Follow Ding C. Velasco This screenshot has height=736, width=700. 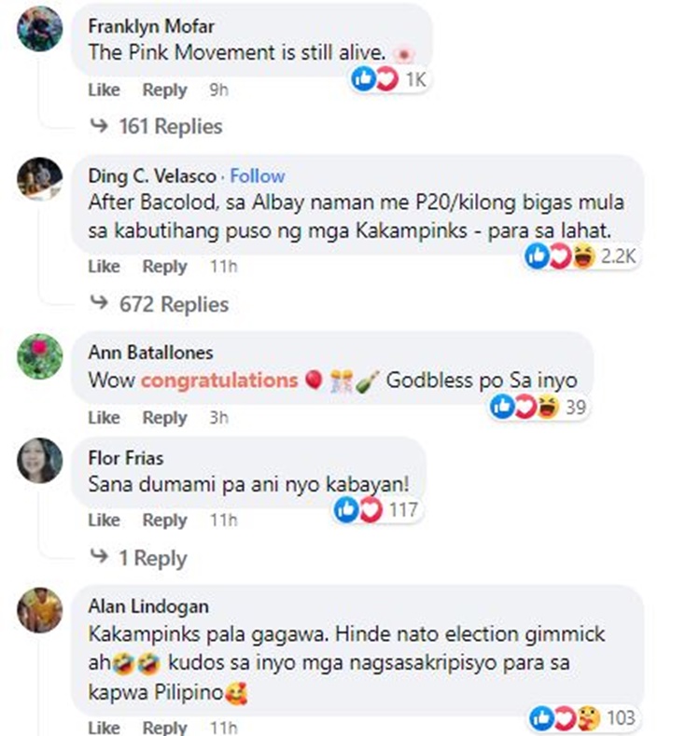pos(258,176)
